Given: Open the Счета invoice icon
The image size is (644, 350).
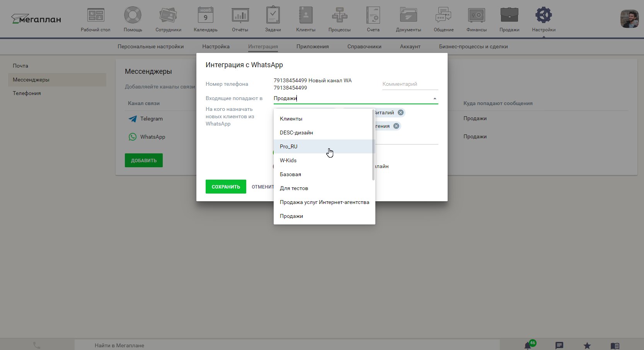Looking at the screenshot, I should point(373,15).
